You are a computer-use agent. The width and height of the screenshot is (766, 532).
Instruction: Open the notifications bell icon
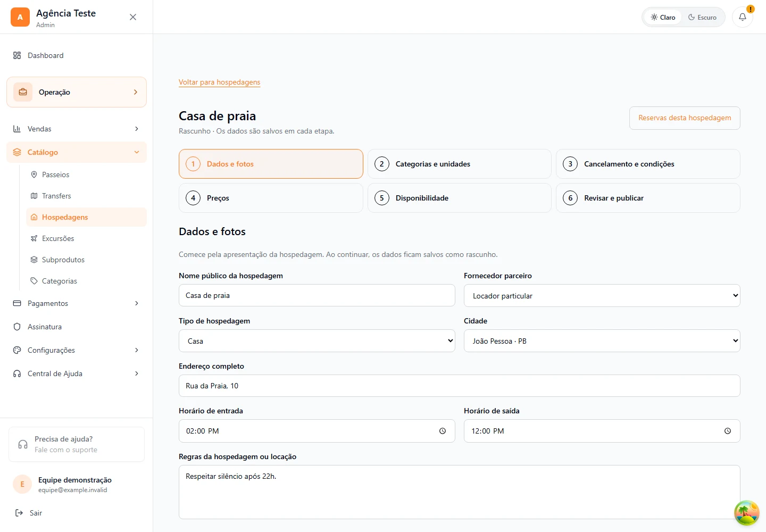(x=742, y=17)
